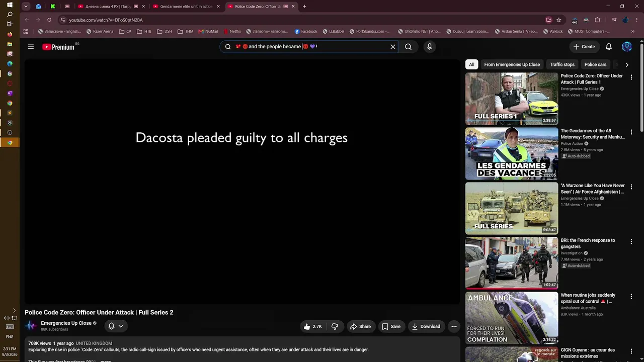Go back in browser history
The width and height of the screenshot is (644, 362).
pyautogui.click(x=27, y=20)
